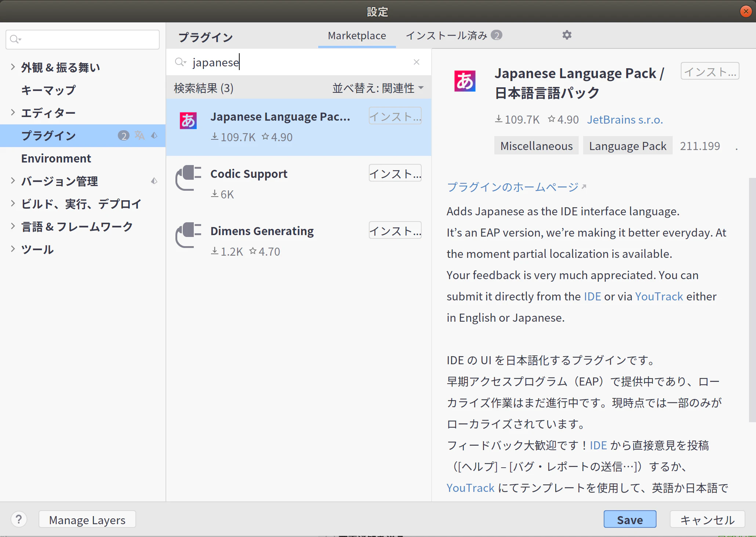Select the Codic Support plugin title

point(249,174)
